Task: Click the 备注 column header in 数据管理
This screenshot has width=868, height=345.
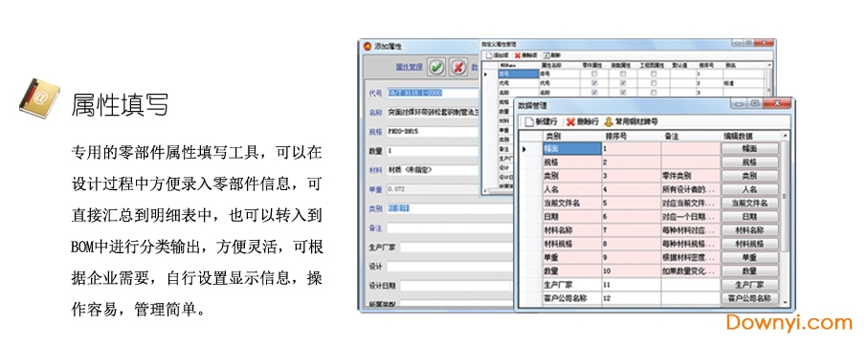Action: tap(690, 136)
